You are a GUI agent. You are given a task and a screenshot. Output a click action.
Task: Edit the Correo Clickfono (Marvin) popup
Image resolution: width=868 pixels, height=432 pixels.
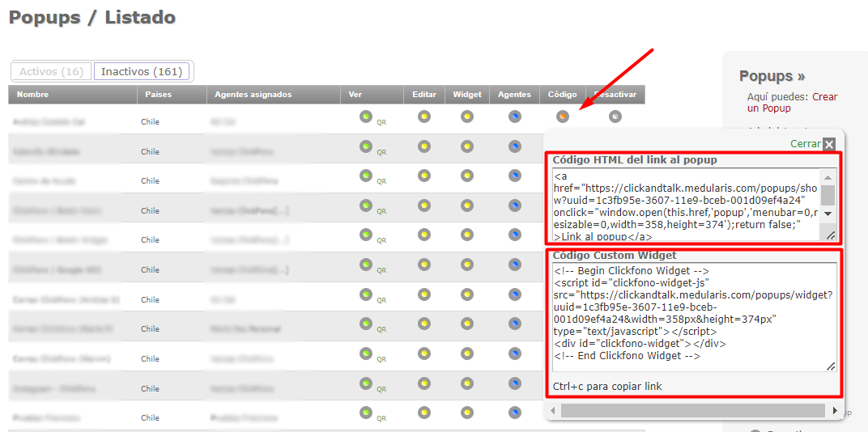point(424,354)
